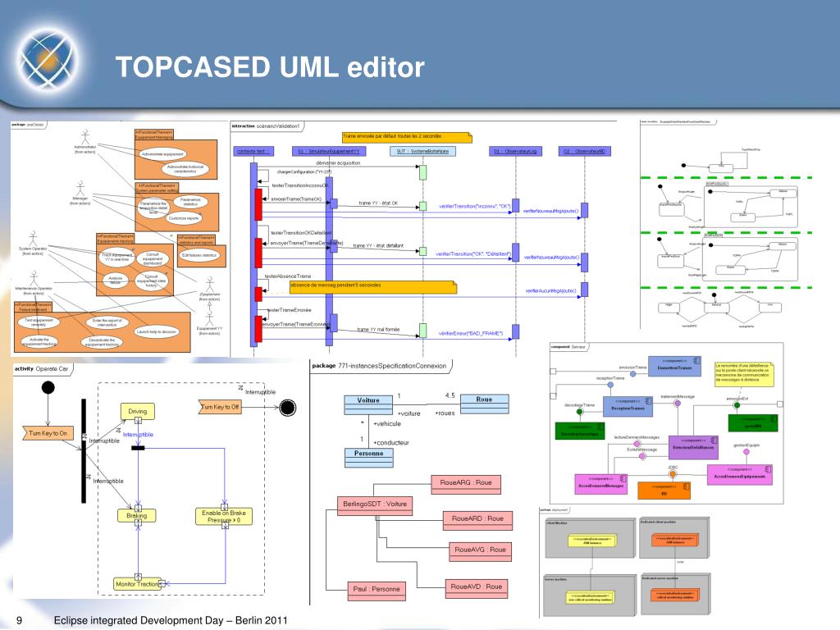Viewport: 840px width, 630px height.
Task: Select the orange BD component box
Action: tap(664, 491)
